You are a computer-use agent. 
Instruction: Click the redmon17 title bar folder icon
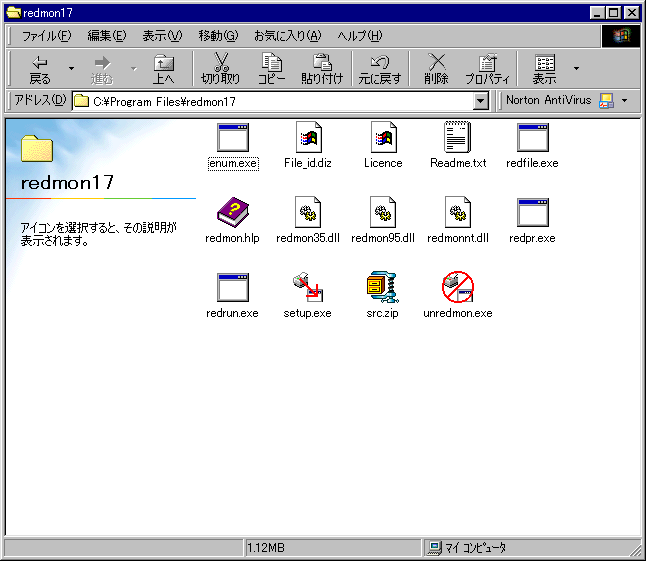tap(14, 13)
